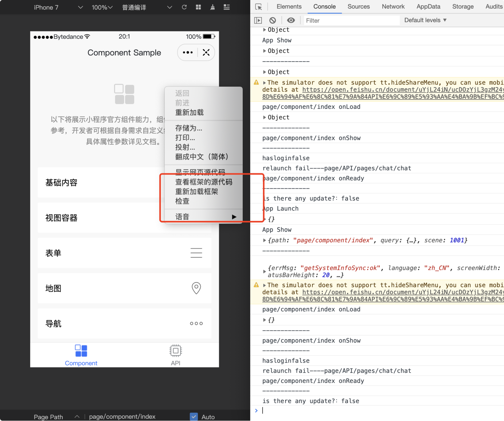
Task: Choose 重新加载 from context menu
Action: click(x=189, y=113)
